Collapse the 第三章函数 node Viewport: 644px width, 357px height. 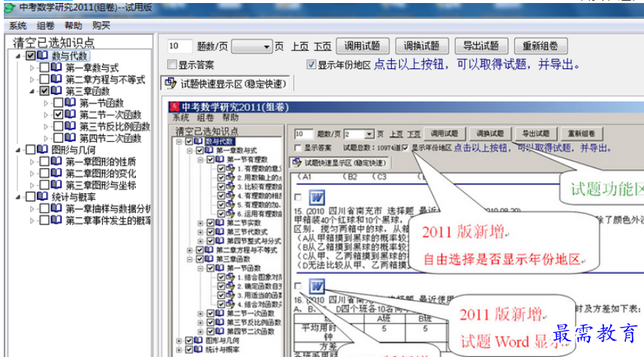32,91
